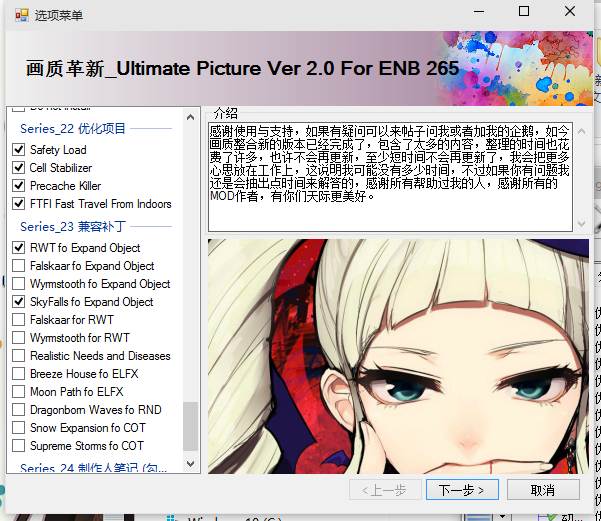This screenshot has height=521, width=601.
Task: Enable Falskaar fo Expand Object
Action: [x=18, y=266]
